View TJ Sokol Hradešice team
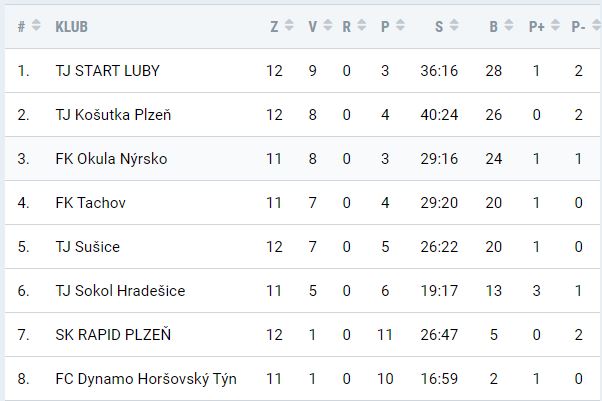This screenshot has width=602, height=401. [120, 291]
